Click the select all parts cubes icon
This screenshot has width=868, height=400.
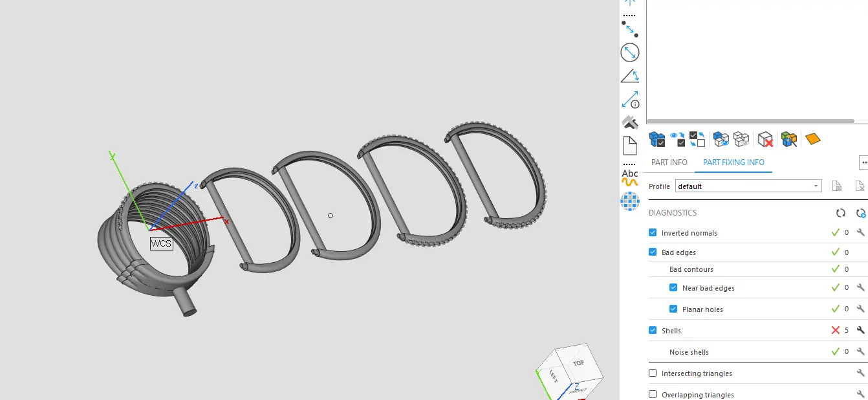657,139
